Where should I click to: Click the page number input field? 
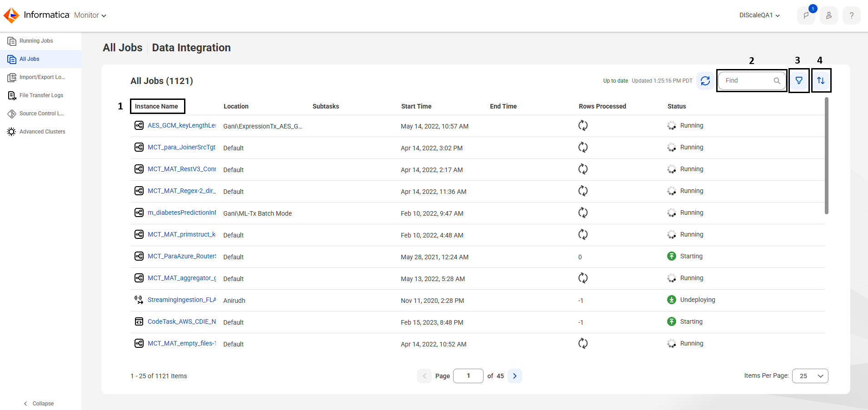pyautogui.click(x=468, y=376)
